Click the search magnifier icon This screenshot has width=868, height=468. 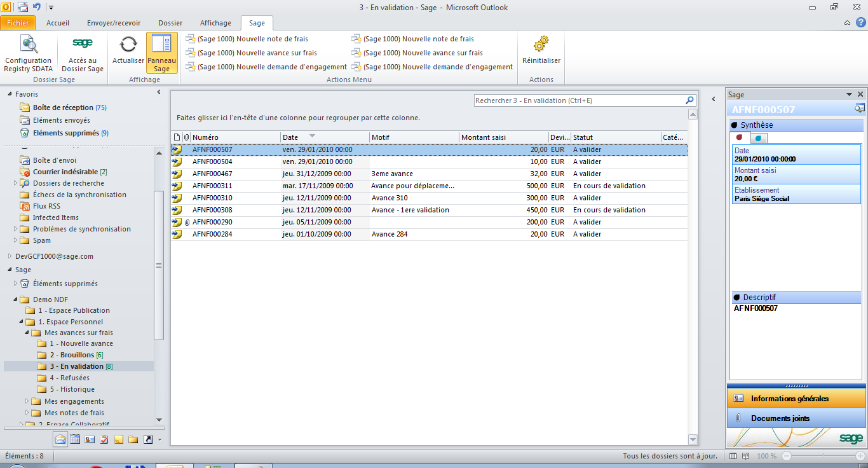click(689, 100)
